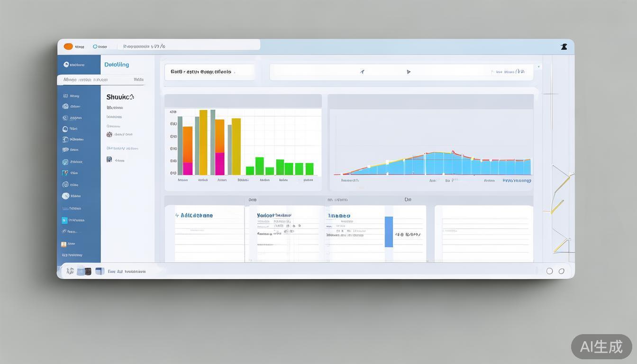Screen dimensions: 637x364
Task: Click the orange oval icon in title bar
Action: pyautogui.click(x=68, y=46)
